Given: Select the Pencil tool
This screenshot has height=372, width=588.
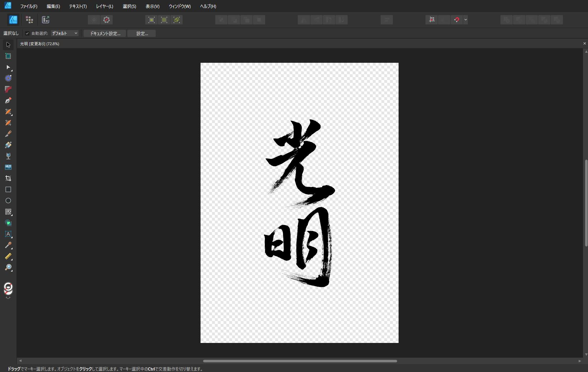Looking at the screenshot, I should pyautogui.click(x=8, y=112).
